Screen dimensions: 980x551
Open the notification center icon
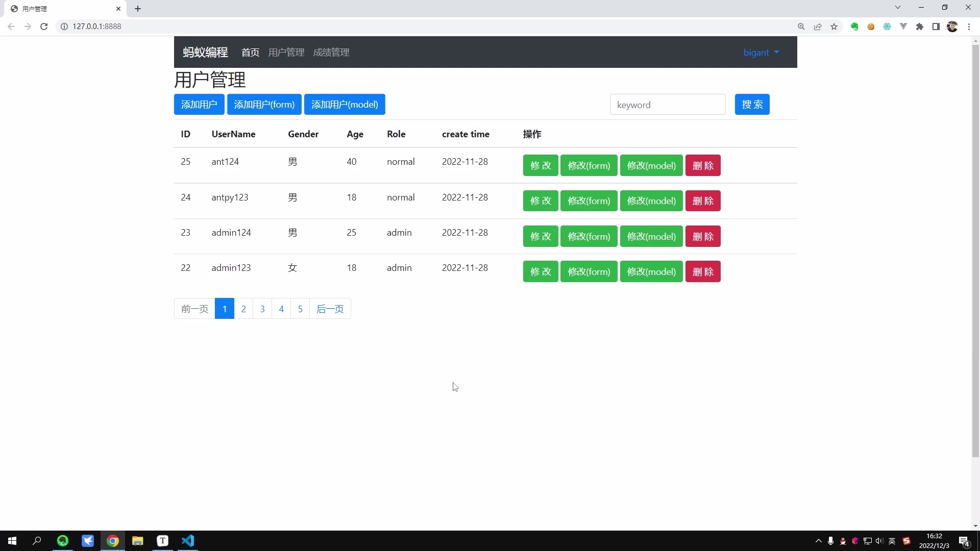click(964, 541)
